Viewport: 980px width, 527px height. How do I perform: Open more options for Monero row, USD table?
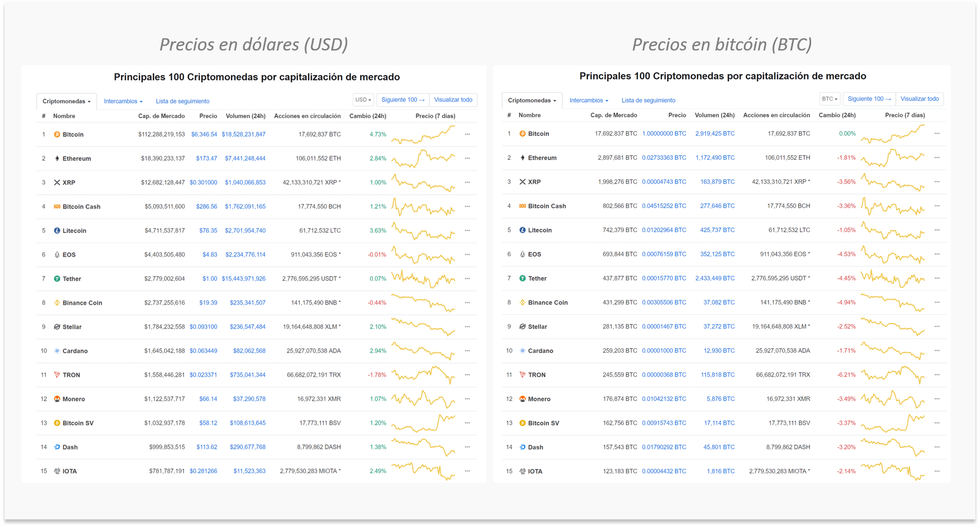point(467,399)
